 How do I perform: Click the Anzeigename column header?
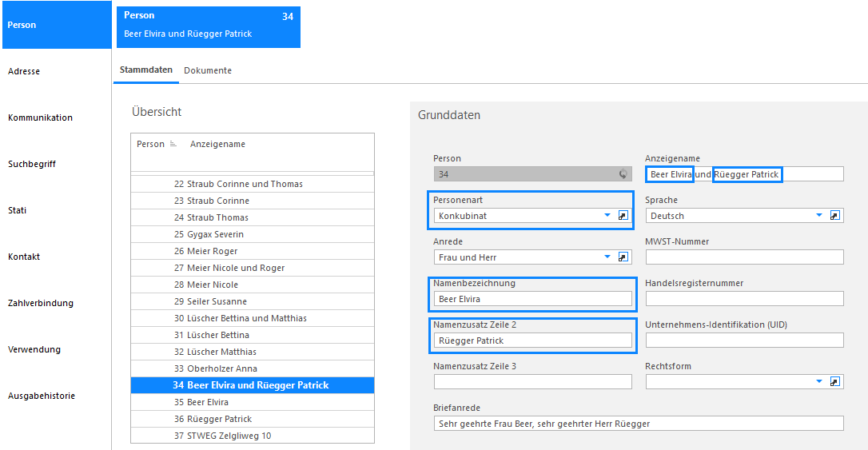tap(217, 144)
